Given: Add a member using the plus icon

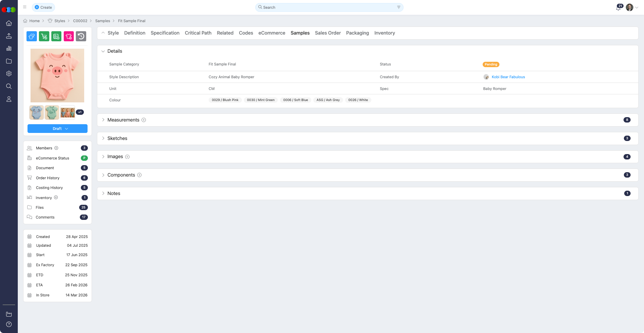Looking at the screenshot, I should [56, 148].
